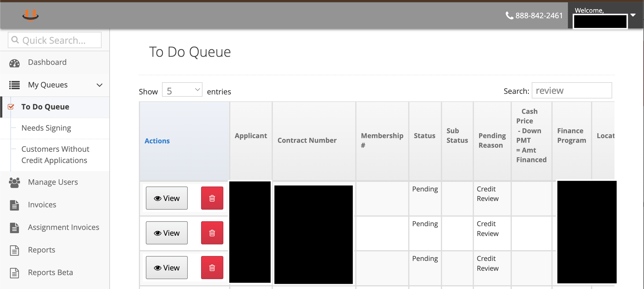
Task: Click 'Pending' status in the first row
Action: click(x=425, y=189)
